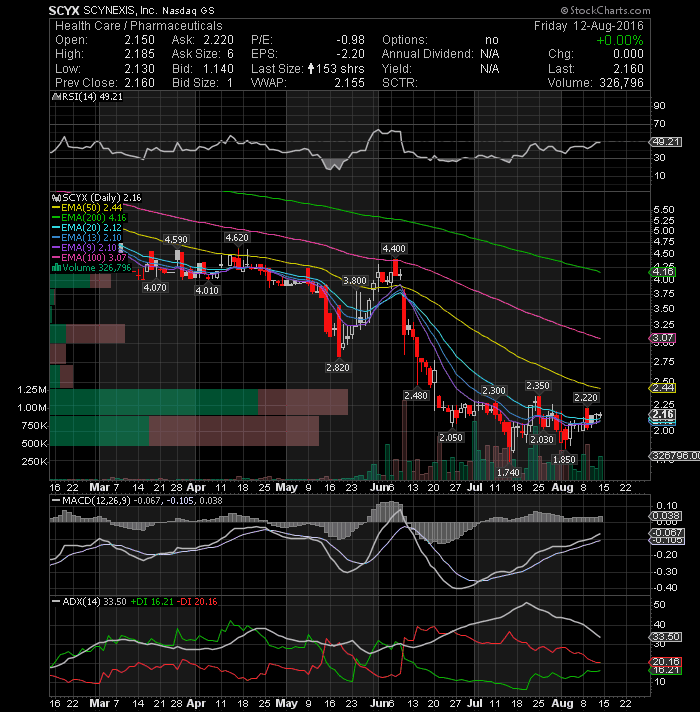Click the RSI(14) panel legend icon
700x712 pixels.
pos(56,97)
